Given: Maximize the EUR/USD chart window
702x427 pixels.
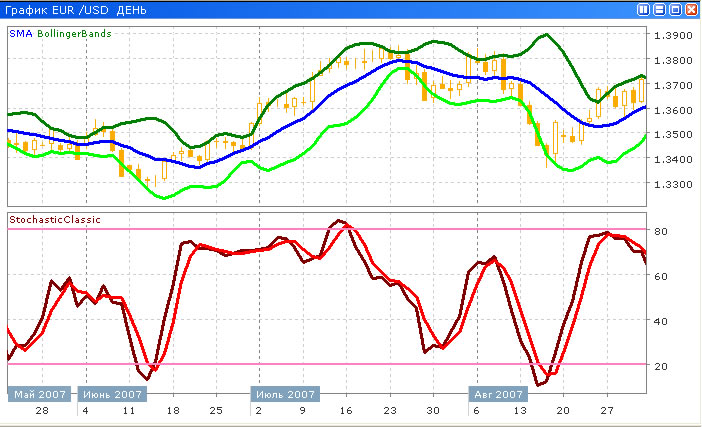Looking at the screenshot, I should coord(675,9).
